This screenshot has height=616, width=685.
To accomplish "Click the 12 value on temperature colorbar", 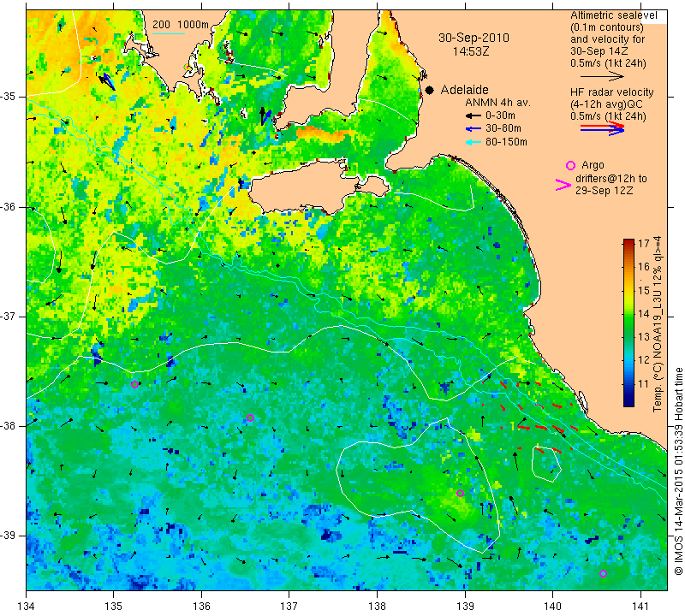I will point(644,360).
